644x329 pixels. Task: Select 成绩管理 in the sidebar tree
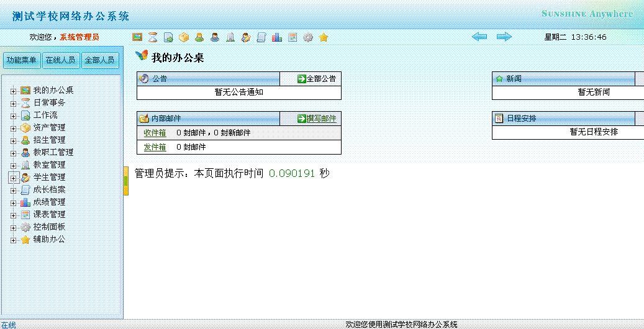pyautogui.click(x=49, y=202)
